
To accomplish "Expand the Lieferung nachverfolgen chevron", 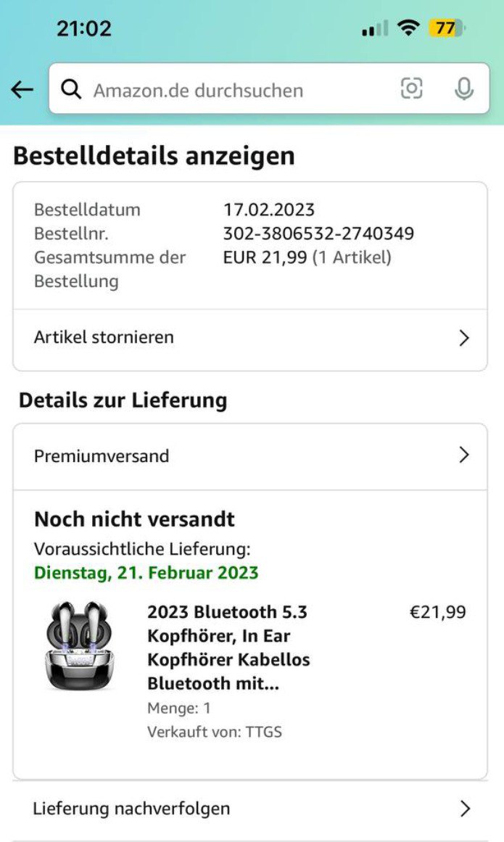I will [x=465, y=809].
